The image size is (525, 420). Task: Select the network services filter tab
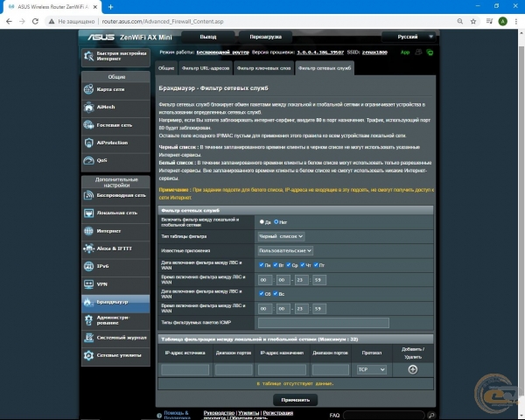325,68
